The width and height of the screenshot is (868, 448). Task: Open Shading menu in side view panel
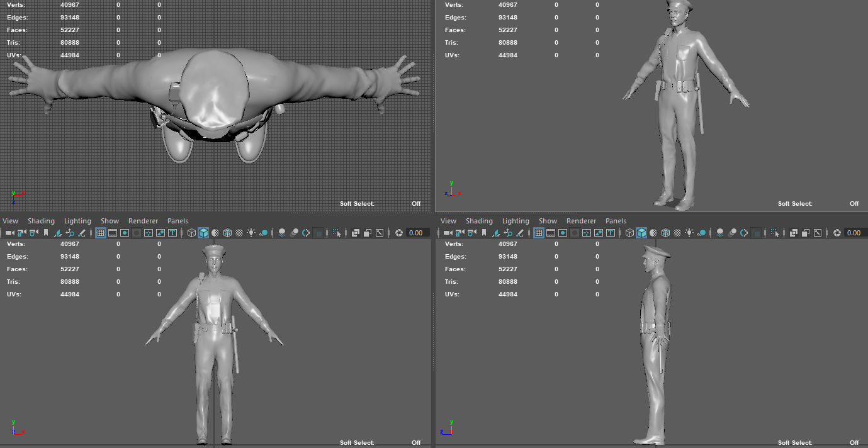[479, 221]
